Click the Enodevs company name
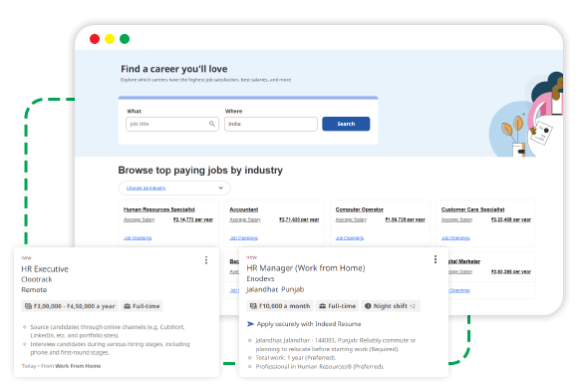The width and height of the screenshot is (588, 390). [x=260, y=278]
